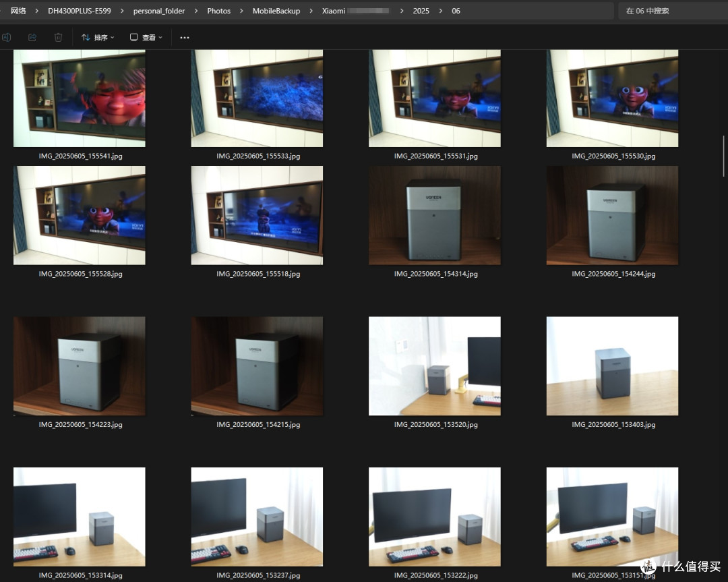
Task: Click file name text IMG_20250605_155530.jpg
Action: click(x=613, y=156)
